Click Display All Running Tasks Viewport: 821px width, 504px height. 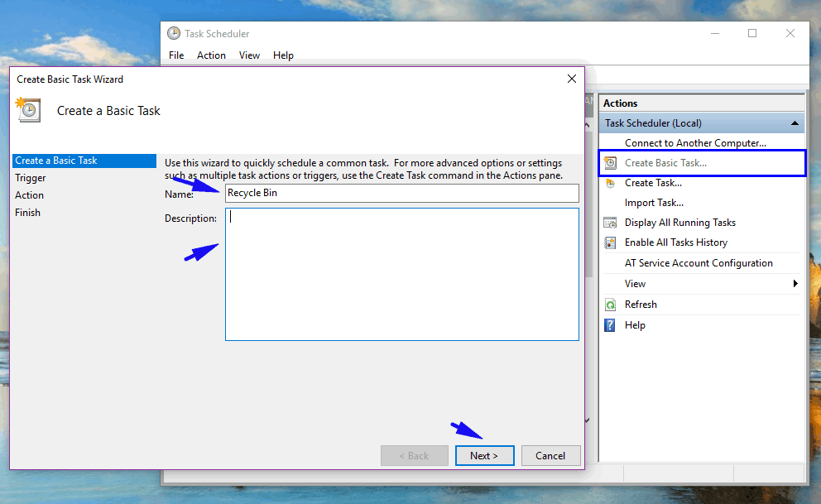click(x=680, y=223)
